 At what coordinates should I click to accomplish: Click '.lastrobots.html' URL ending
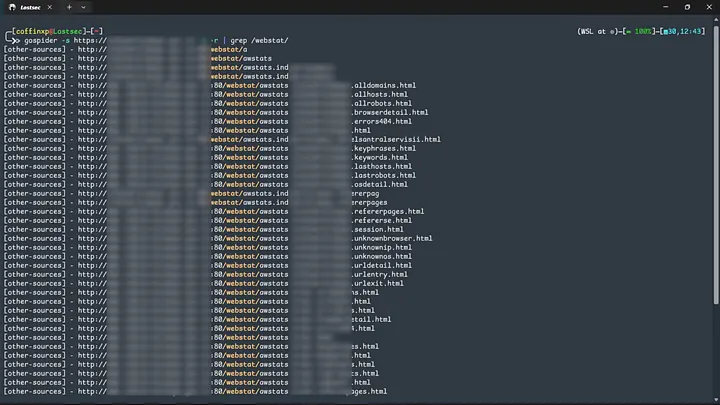[x=383, y=175]
